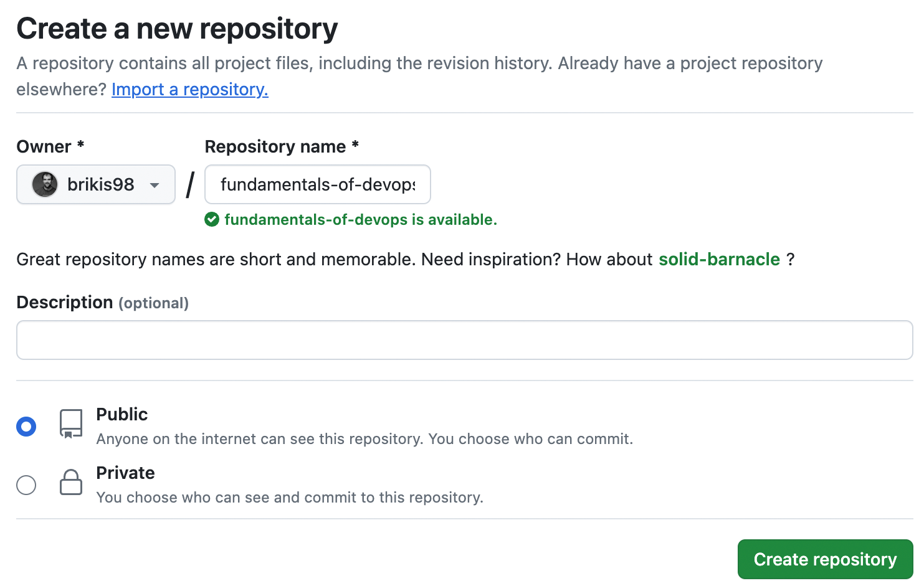924x586 pixels.
Task: Click the 'Description (optional)' label
Action: (103, 302)
